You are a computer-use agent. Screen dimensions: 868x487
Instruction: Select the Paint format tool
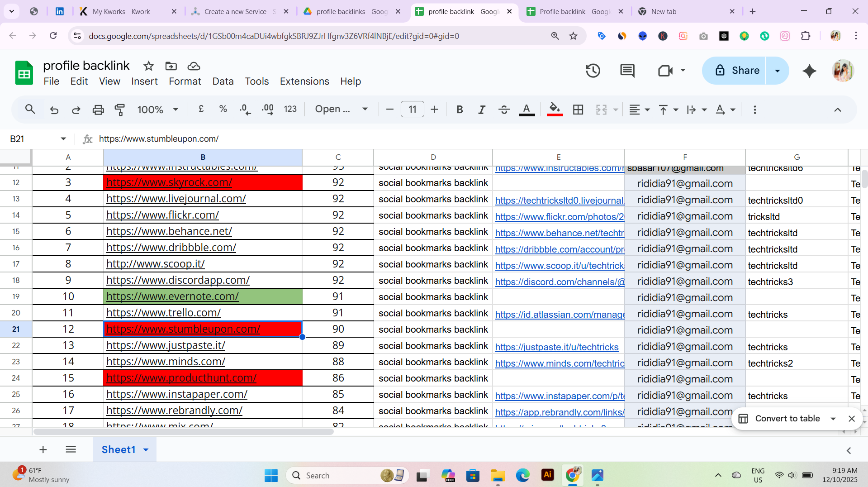[120, 109]
